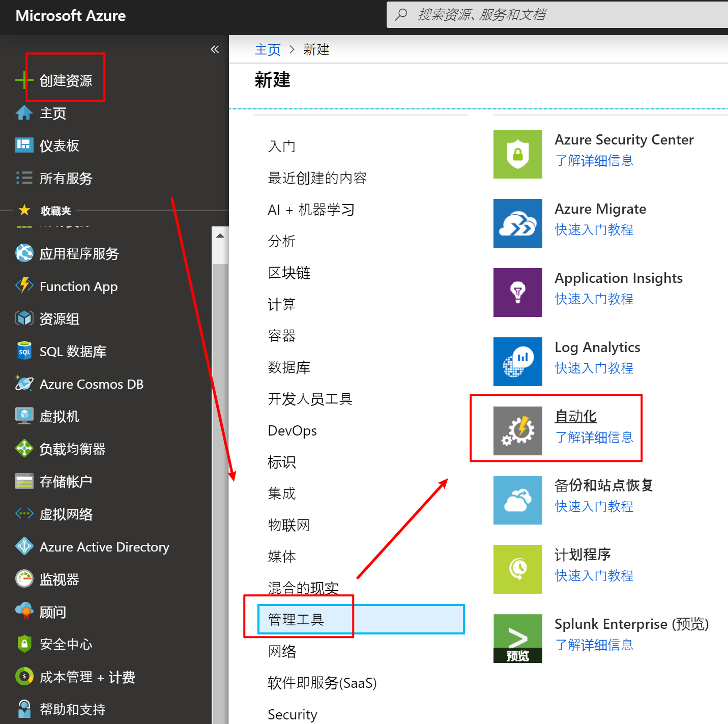Click the 自动化 title link
Viewport: 728px width, 724px height.
coord(576,416)
